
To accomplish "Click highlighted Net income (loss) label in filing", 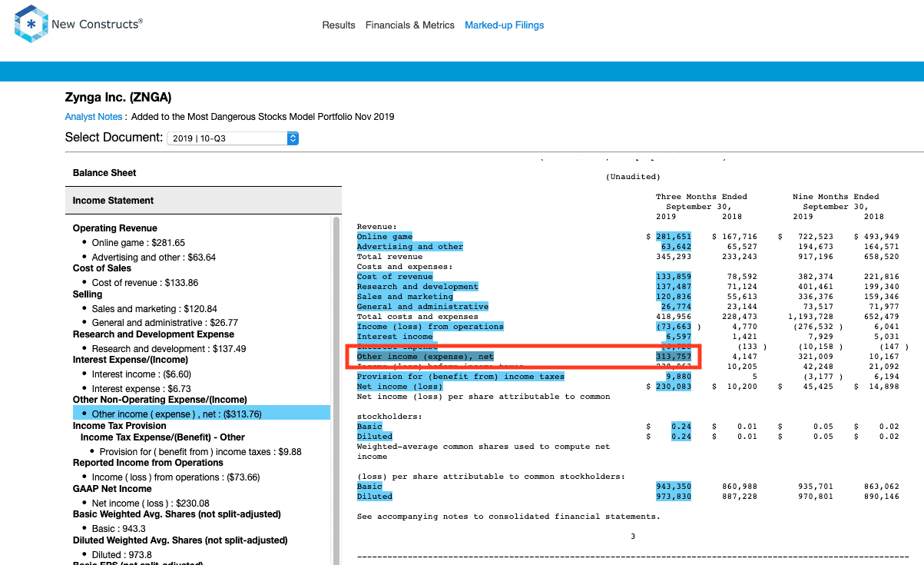I will (x=400, y=387).
